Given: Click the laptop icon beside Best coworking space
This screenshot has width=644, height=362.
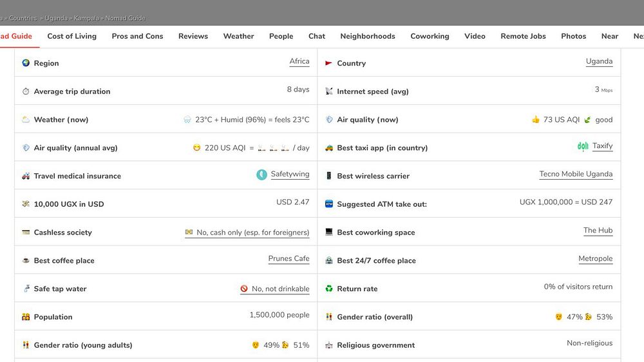Looking at the screenshot, I should [x=329, y=232].
